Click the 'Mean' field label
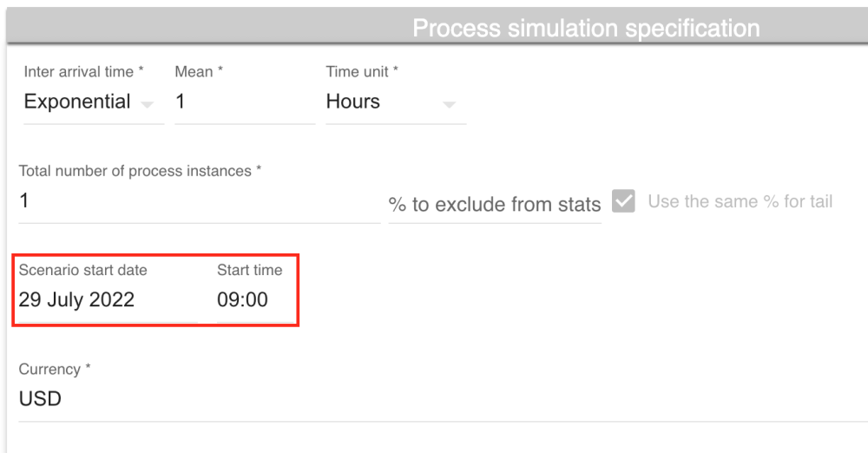 [x=199, y=72]
